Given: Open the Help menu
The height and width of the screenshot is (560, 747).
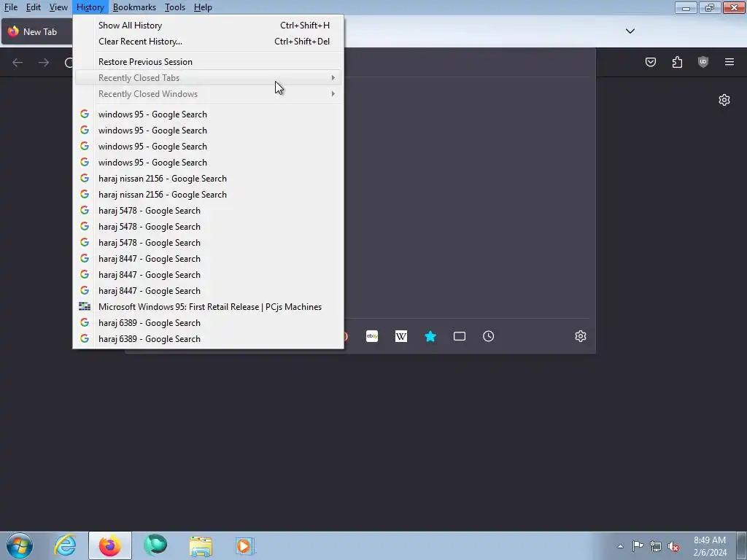Looking at the screenshot, I should (x=203, y=7).
